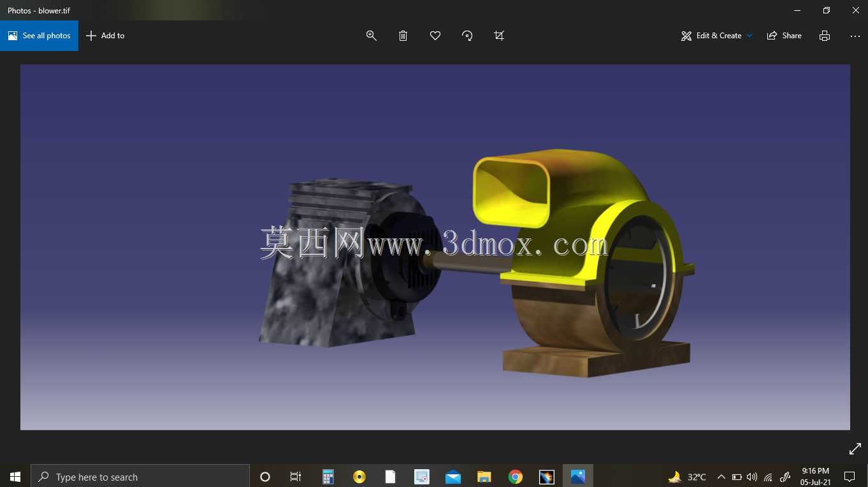Open the Add to menu

pyautogui.click(x=105, y=36)
